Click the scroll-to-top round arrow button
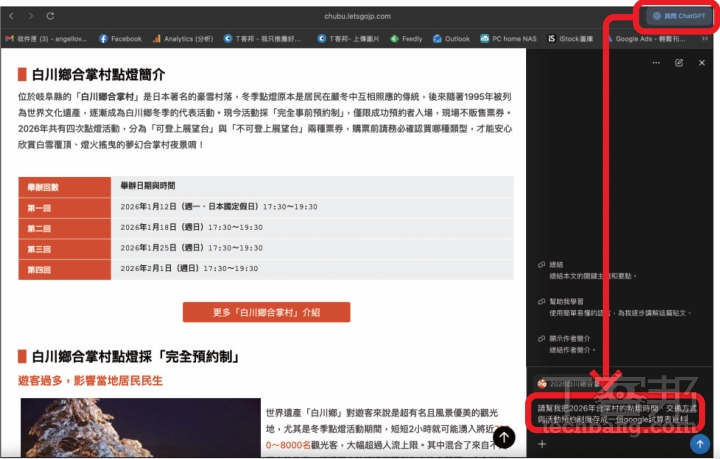Screen dimensions: 720x459 [504, 437]
